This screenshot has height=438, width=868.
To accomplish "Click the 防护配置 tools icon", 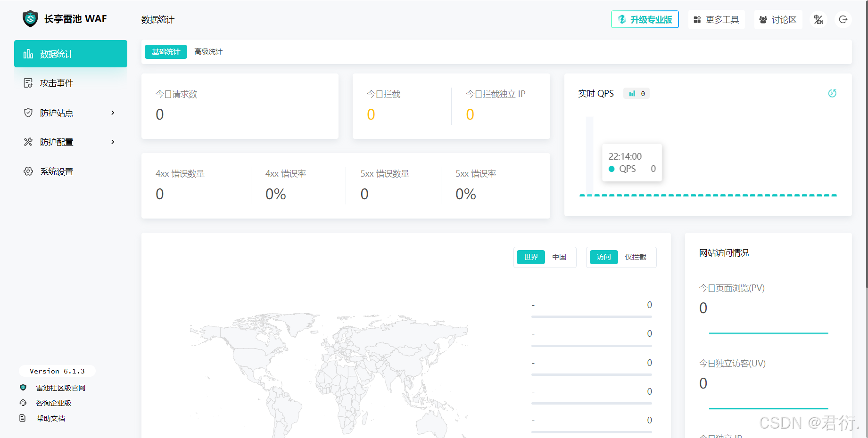I will pyautogui.click(x=28, y=142).
